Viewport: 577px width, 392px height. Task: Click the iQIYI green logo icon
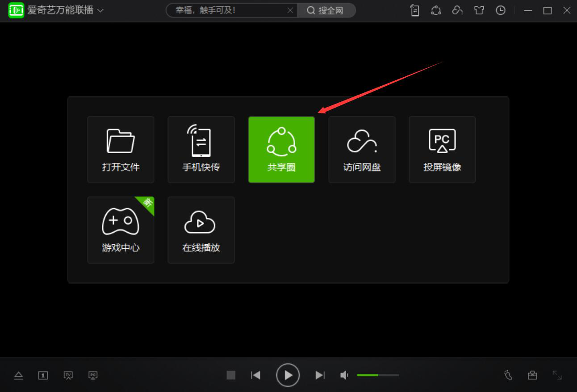16,10
